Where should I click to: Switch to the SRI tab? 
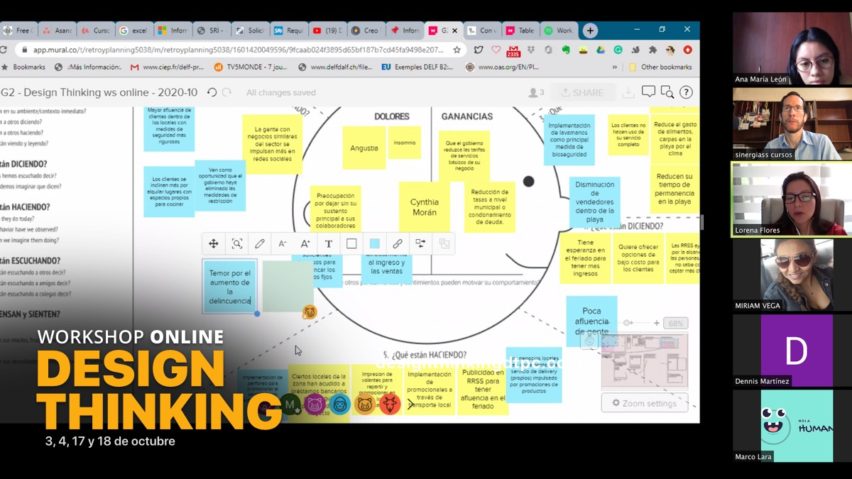(x=210, y=30)
